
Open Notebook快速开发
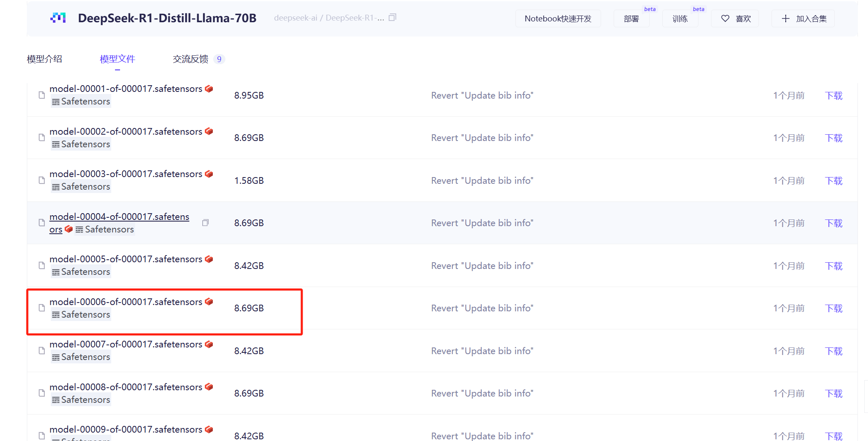click(558, 18)
